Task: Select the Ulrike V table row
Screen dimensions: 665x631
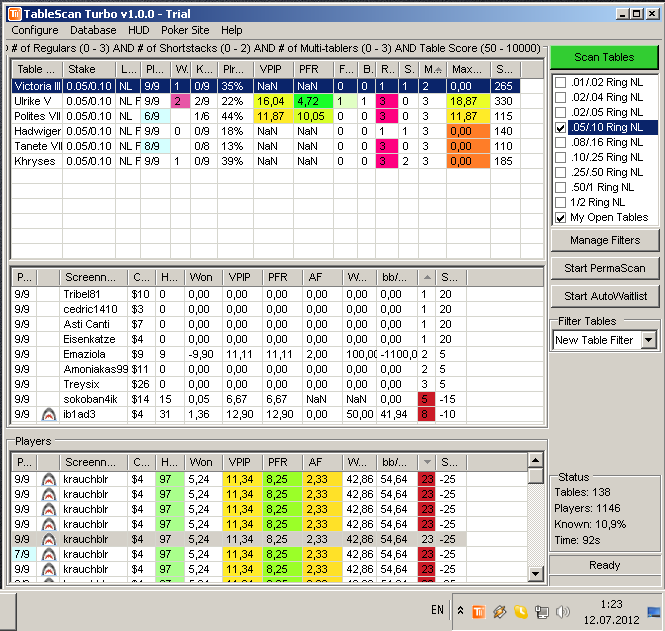Action: click(266, 101)
